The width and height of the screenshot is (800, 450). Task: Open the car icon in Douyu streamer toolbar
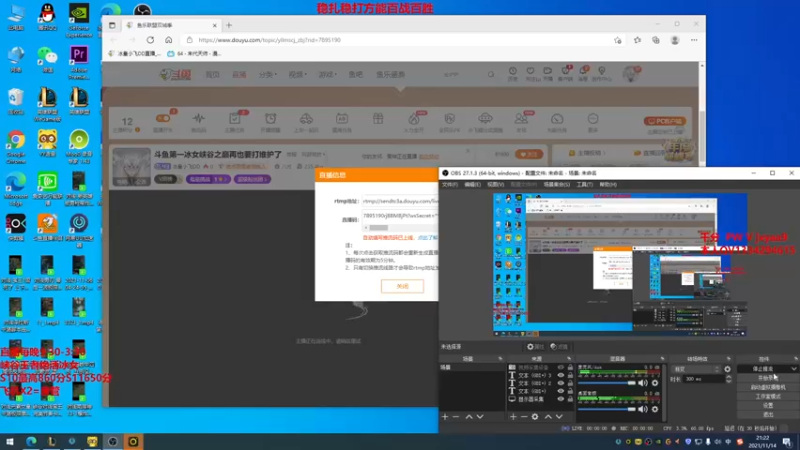306,119
